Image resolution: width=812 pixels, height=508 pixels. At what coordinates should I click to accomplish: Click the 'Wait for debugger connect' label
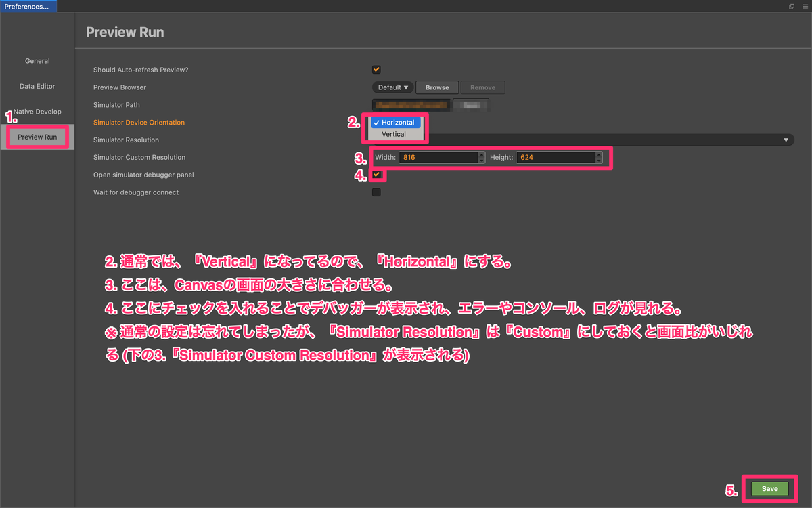[136, 192]
